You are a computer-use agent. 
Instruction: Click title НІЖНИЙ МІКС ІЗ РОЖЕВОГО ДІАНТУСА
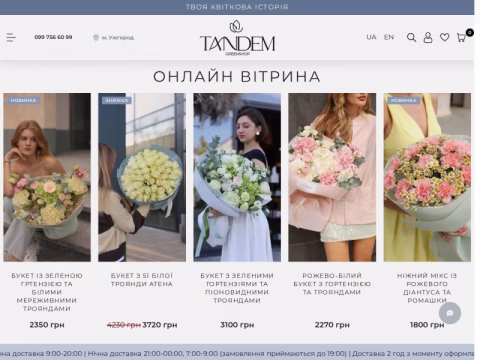pyautogui.click(x=427, y=288)
